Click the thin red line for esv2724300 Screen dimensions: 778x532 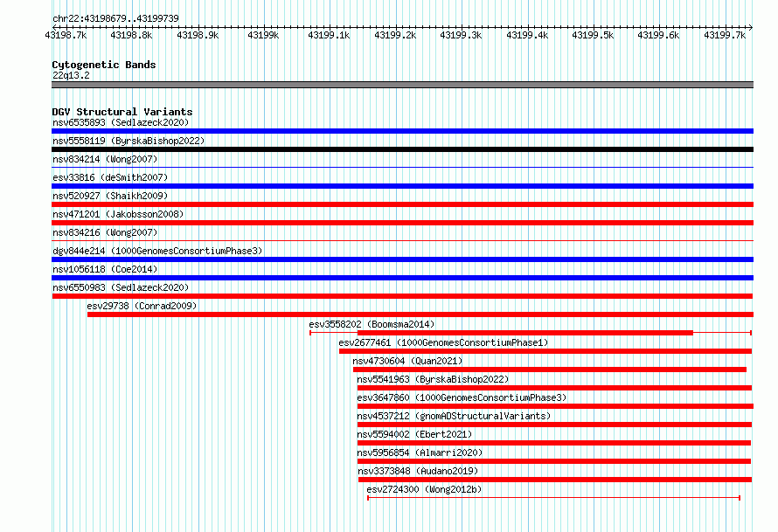coord(553,498)
